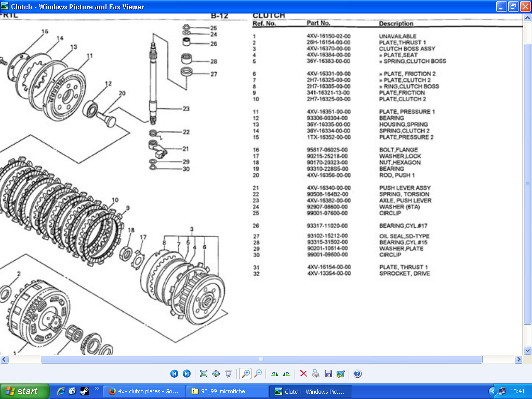Print the clutch diagram
Image resolution: width=532 pixels, height=399 pixels.
[x=315, y=374]
